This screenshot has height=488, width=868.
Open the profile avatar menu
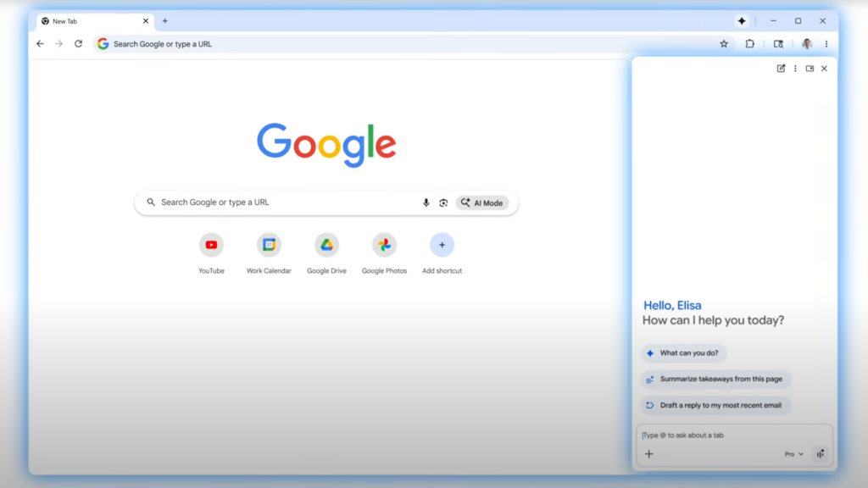pos(807,44)
